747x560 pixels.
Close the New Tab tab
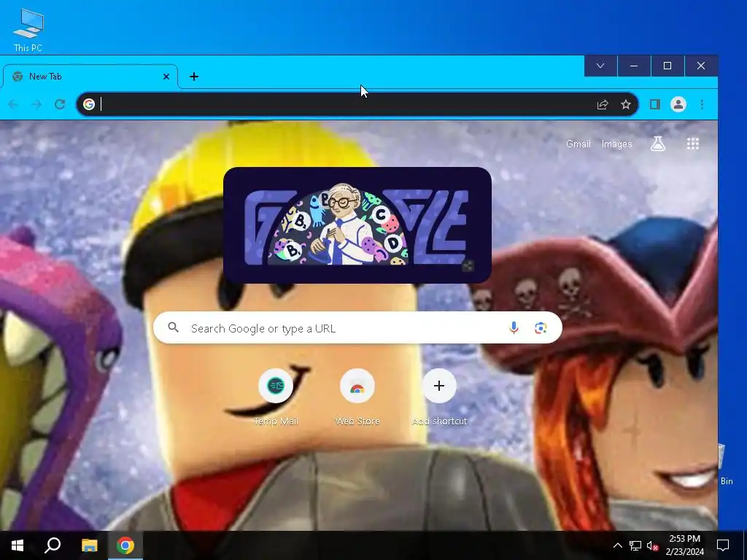[x=166, y=76]
